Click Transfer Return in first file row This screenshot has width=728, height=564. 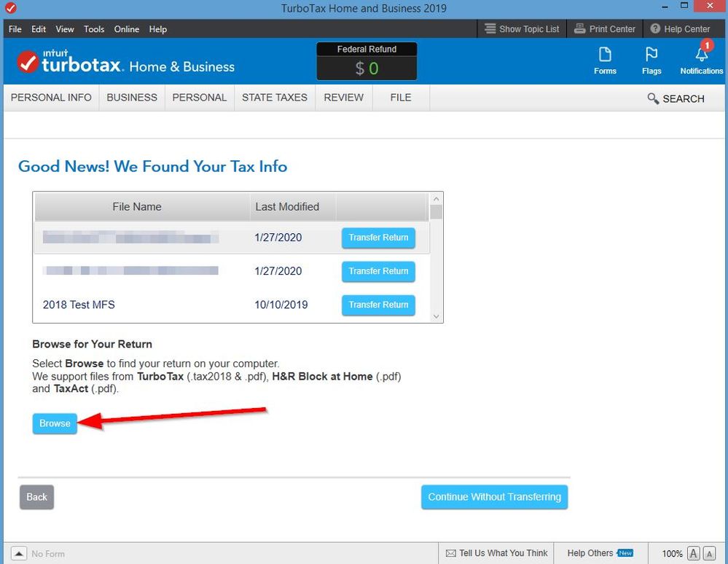coord(378,238)
